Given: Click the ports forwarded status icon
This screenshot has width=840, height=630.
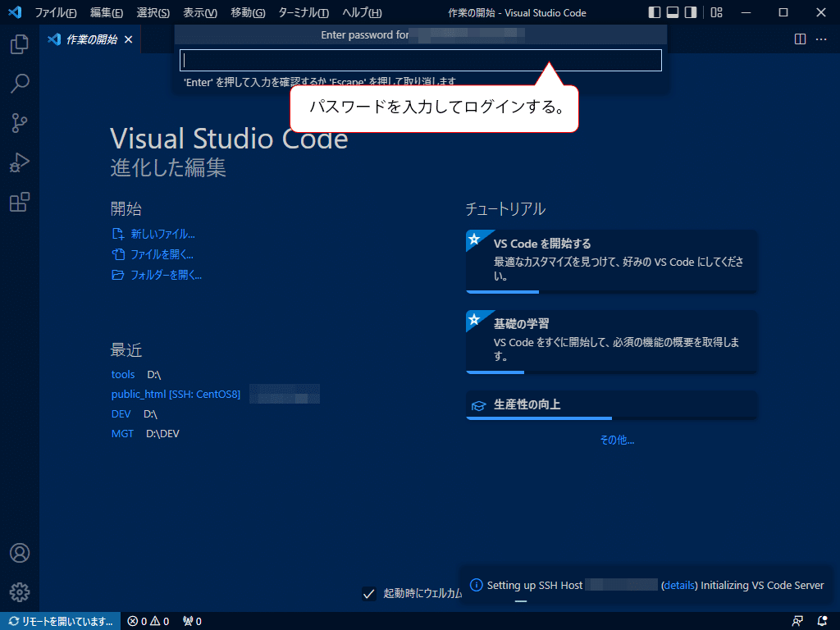Looking at the screenshot, I should coord(192,621).
